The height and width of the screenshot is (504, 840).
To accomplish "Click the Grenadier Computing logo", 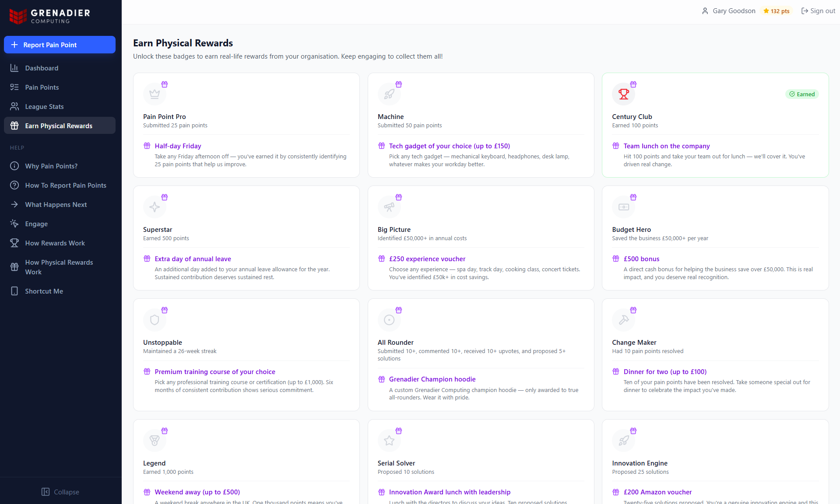I will 50,16.
